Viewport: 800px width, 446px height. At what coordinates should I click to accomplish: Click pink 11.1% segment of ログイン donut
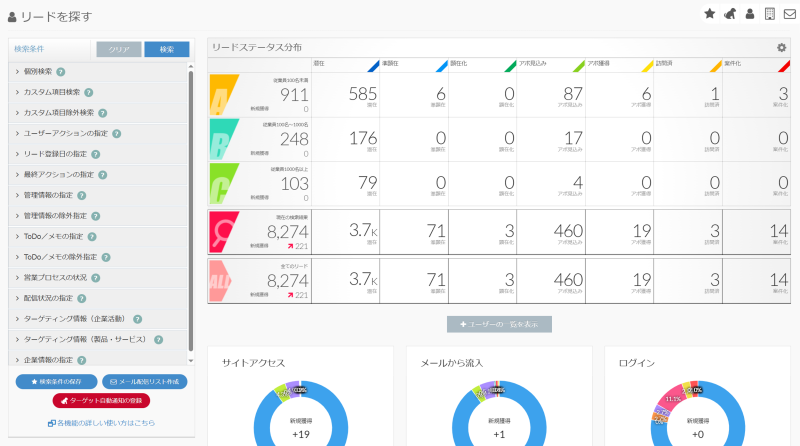pyautogui.click(x=670, y=398)
